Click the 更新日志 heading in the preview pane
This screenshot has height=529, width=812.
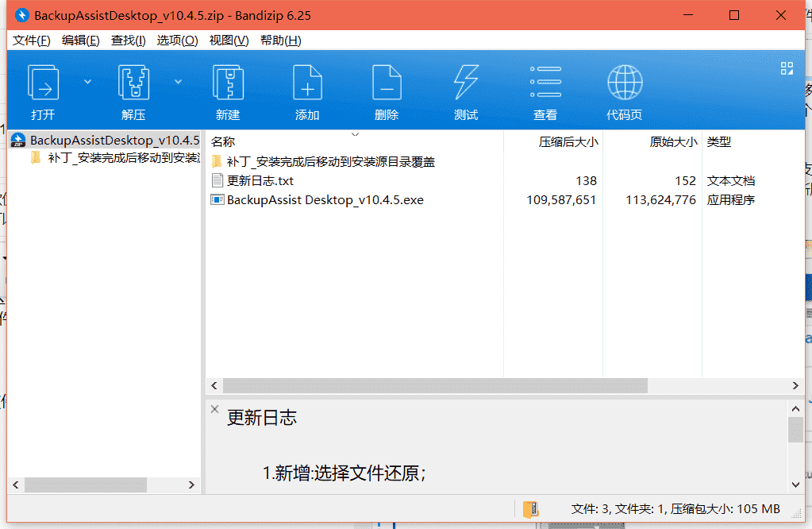262,418
